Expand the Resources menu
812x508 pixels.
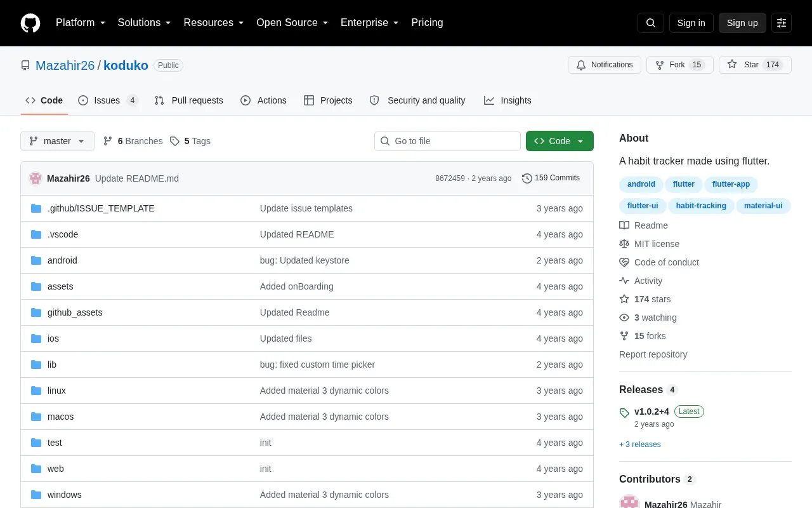(214, 23)
